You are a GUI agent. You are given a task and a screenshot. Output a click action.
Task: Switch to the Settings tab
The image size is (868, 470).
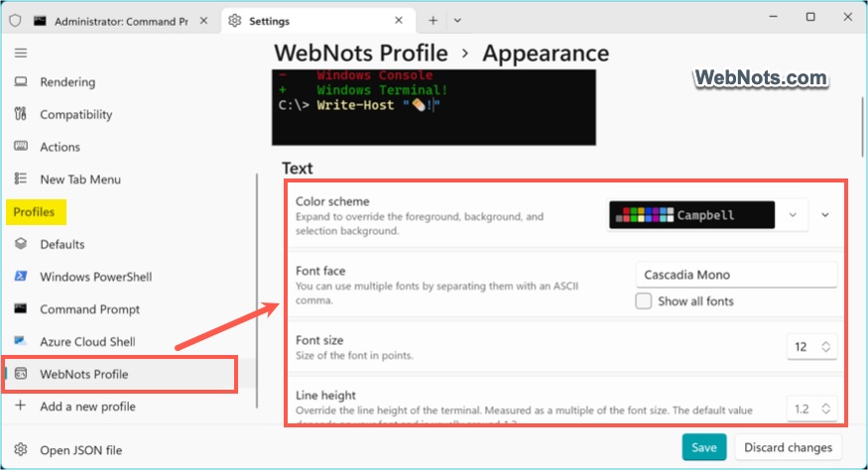318,21
